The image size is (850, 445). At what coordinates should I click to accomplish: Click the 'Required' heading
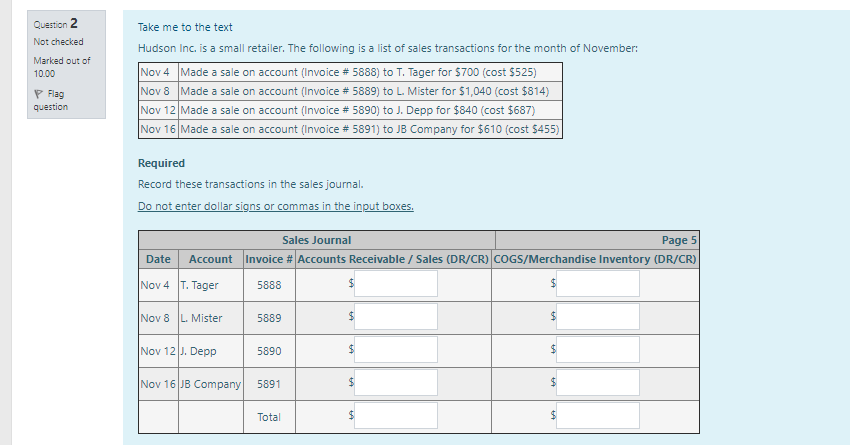pos(161,163)
